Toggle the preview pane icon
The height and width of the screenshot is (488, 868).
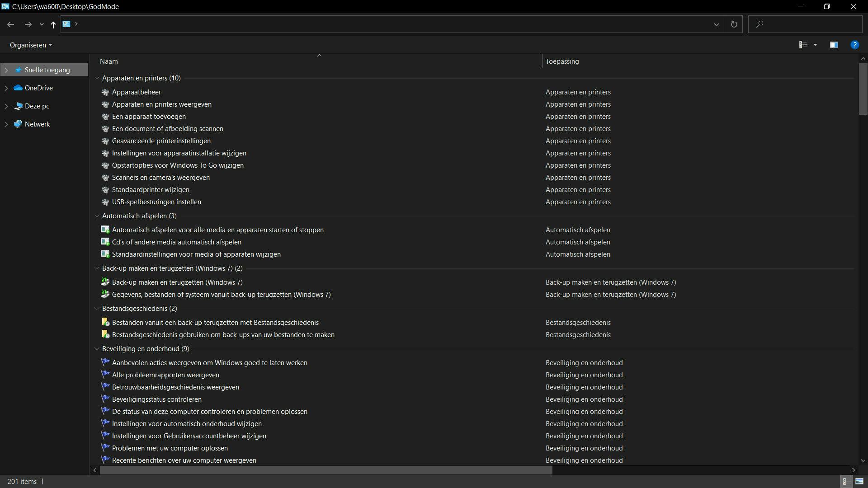(834, 45)
